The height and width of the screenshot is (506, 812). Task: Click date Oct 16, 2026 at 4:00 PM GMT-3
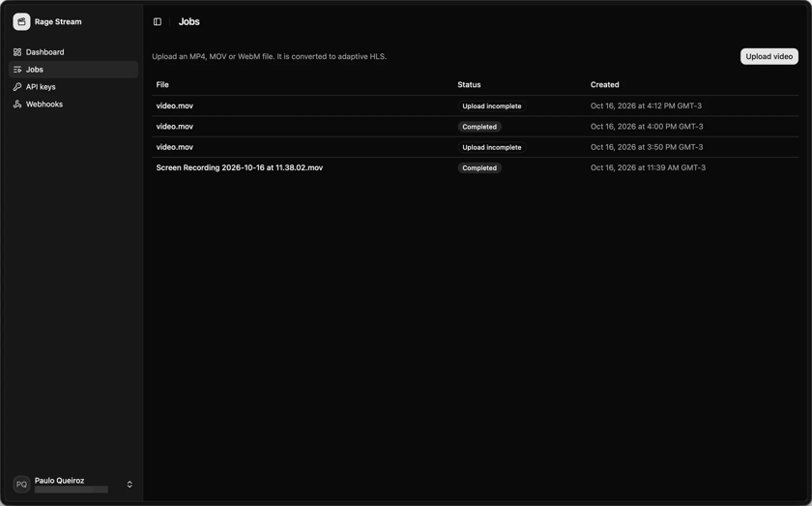tap(647, 127)
